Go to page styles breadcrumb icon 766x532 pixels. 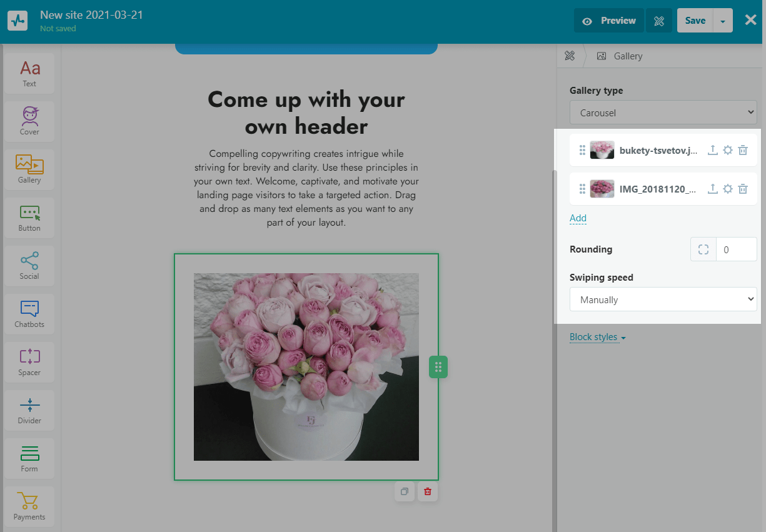coord(570,56)
